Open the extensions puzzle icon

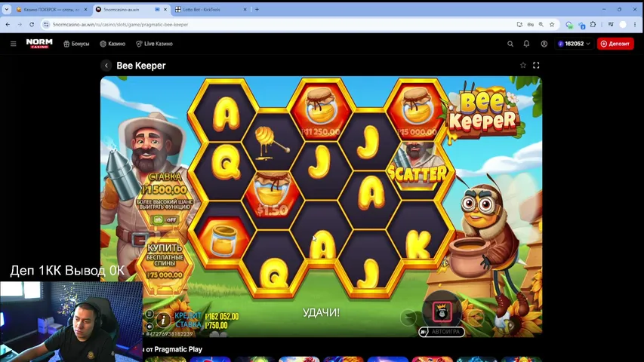pos(593,25)
